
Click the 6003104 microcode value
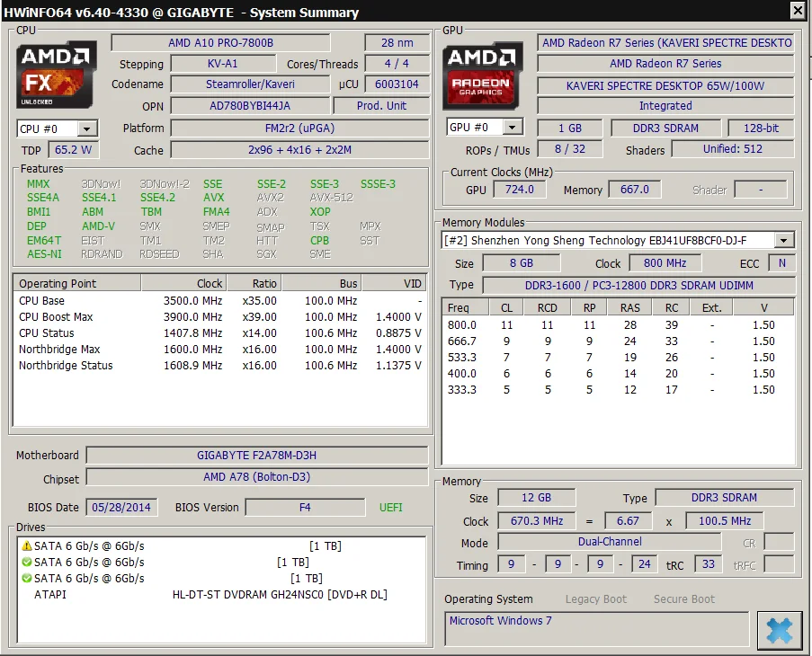[x=397, y=84]
